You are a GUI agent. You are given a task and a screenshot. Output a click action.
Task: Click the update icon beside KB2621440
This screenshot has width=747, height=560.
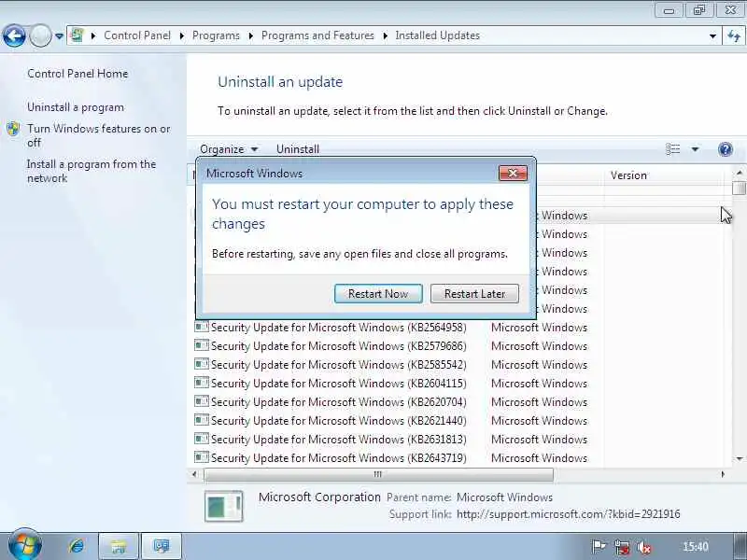[202, 419]
